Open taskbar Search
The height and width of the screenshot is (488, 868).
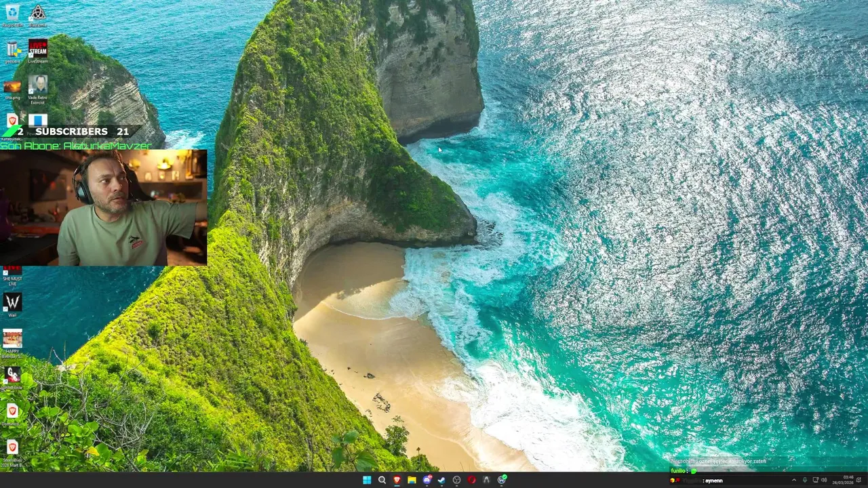coord(382,480)
